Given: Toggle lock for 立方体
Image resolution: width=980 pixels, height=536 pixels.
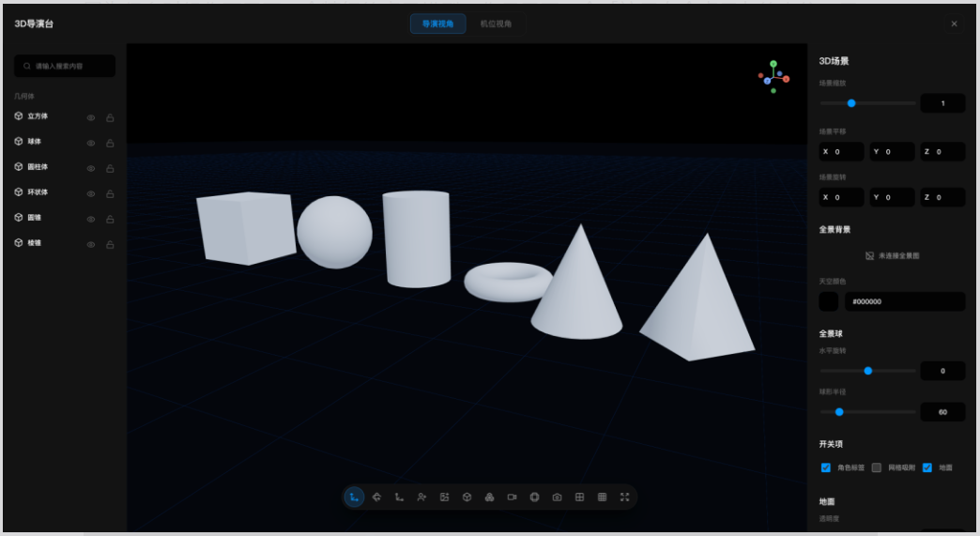Looking at the screenshot, I should [x=110, y=117].
